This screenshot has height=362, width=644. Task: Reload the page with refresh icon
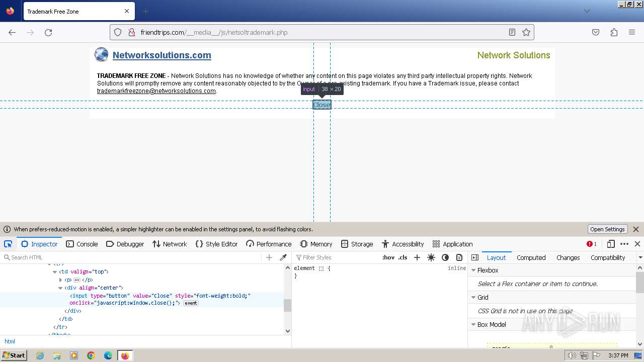pyautogui.click(x=48, y=32)
